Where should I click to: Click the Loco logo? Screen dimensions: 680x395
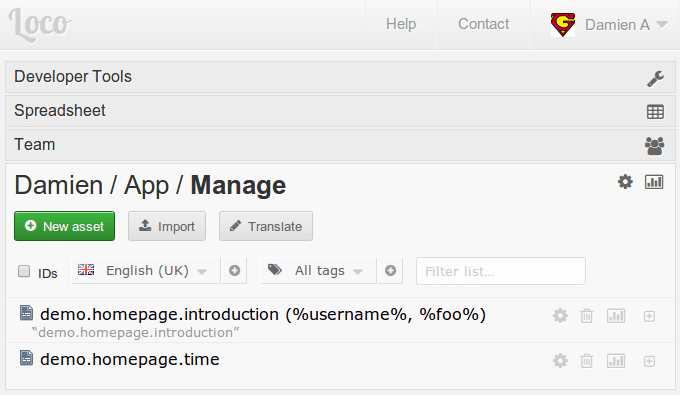coord(39,25)
